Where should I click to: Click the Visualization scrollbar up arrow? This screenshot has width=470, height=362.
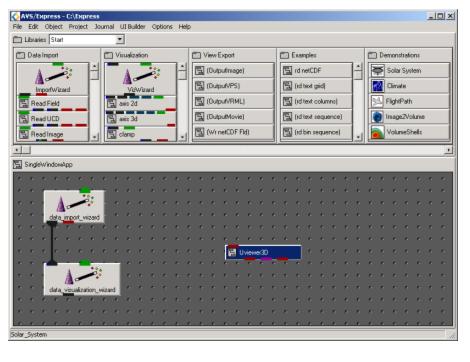182,66
